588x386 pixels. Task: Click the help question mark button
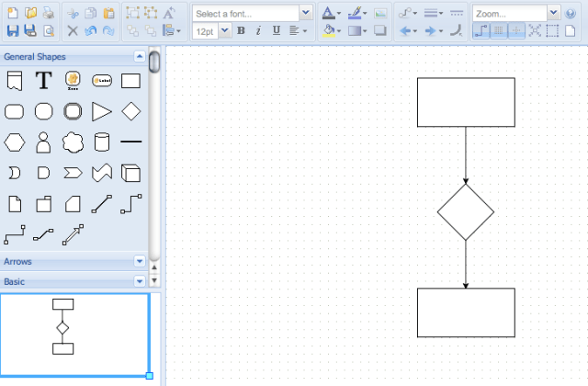point(570,13)
